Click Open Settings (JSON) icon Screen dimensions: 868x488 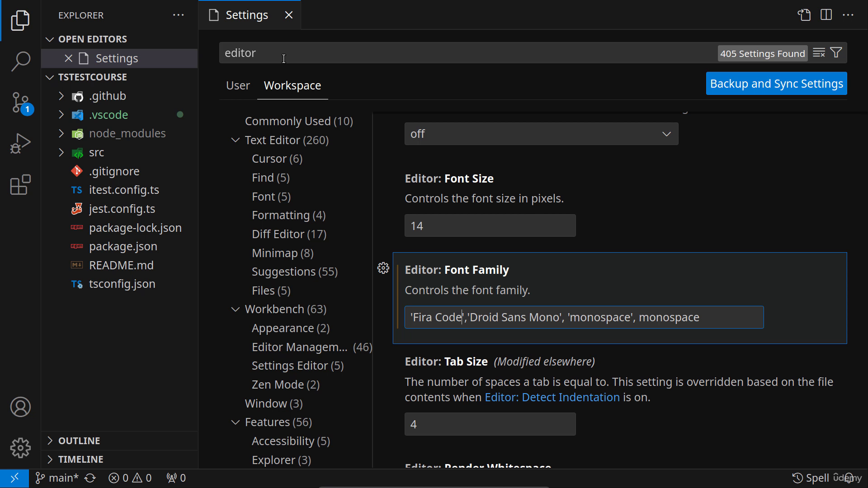[x=804, y=15]
